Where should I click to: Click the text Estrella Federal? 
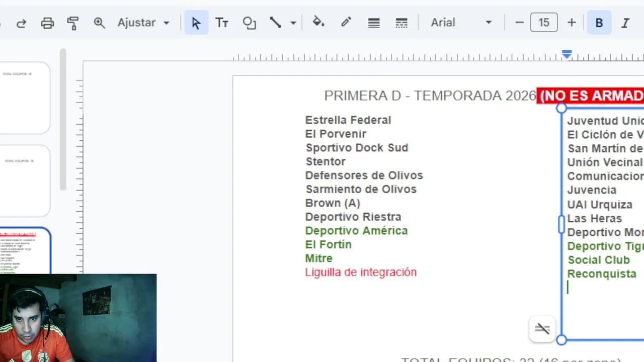tap(348, 120)
